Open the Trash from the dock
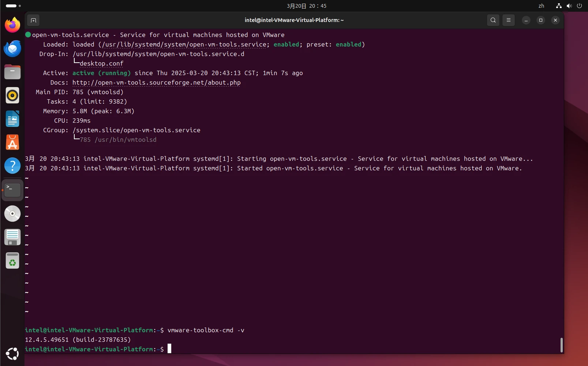Viewport: 588px width, 366px height. (x=12, y=260)
